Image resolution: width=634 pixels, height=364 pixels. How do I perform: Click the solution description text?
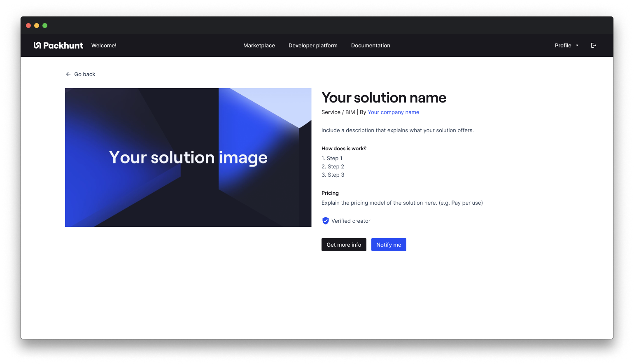click(x=398, y=130)
